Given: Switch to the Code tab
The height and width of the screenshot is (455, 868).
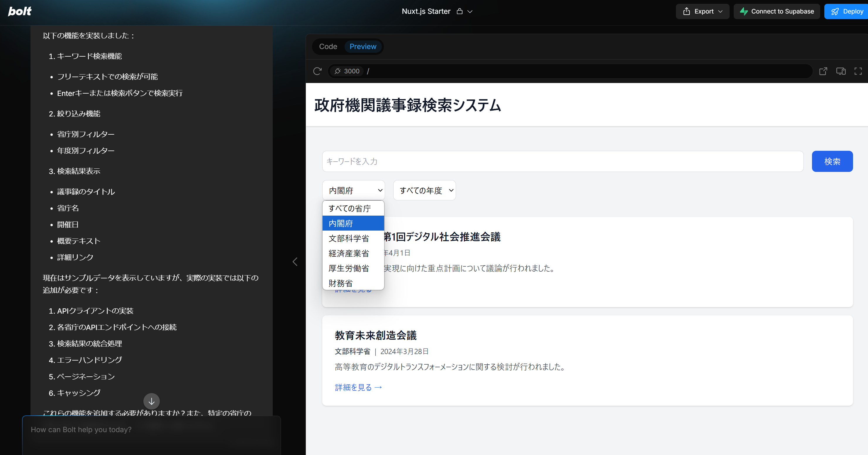Looking at the screenshot, I should pos(328,47).
